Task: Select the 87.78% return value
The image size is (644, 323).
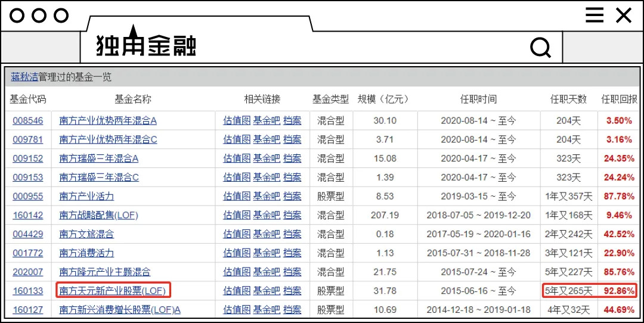Action: (x=620, y=196)
